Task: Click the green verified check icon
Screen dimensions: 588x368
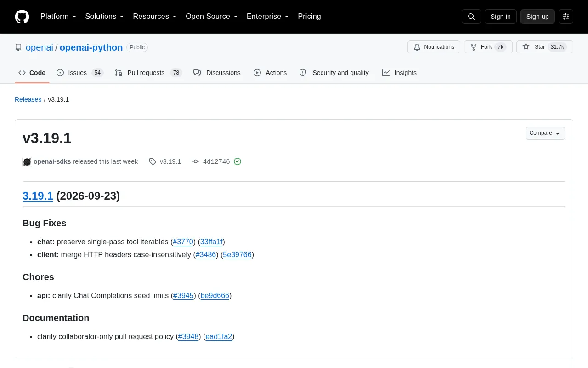Action: click(x=237, y=161)
